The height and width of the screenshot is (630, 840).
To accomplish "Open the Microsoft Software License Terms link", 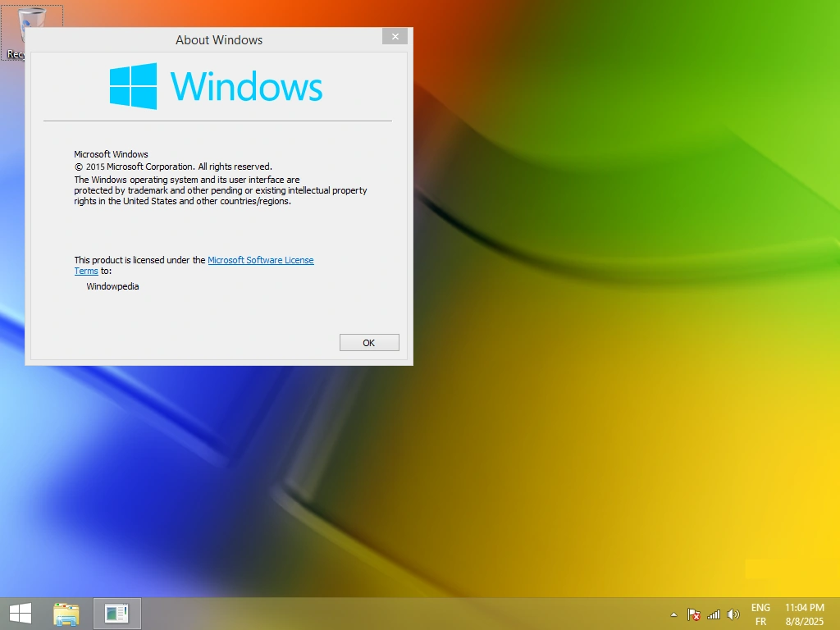I will (261, 260).
